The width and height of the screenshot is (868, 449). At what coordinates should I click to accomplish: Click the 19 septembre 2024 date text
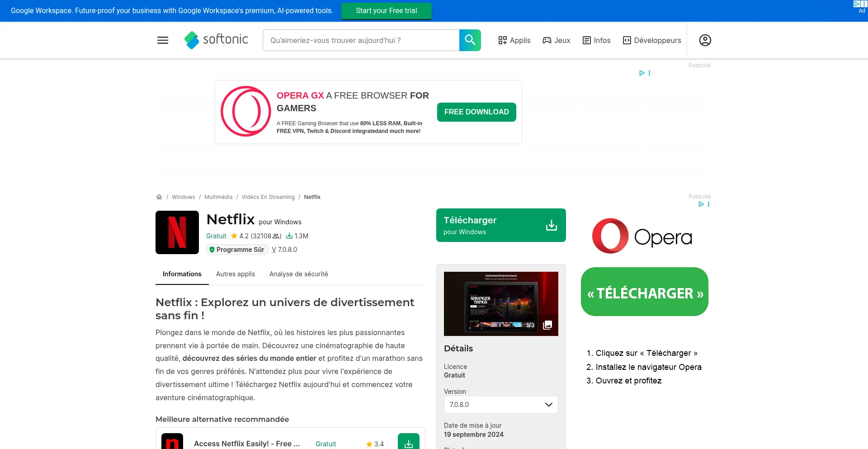[x=474, y=435]
